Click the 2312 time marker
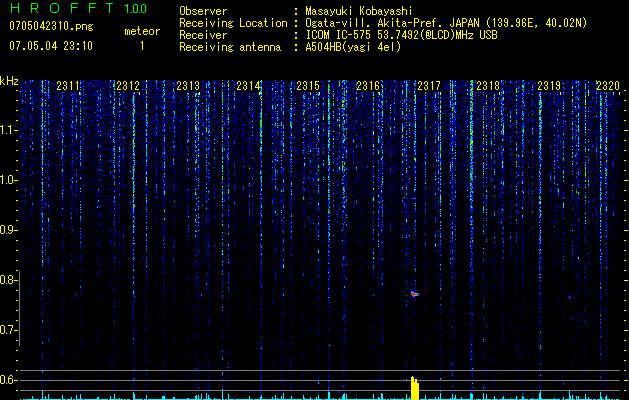Viewport: 629px width, 400px height. (x=128, y=85)
